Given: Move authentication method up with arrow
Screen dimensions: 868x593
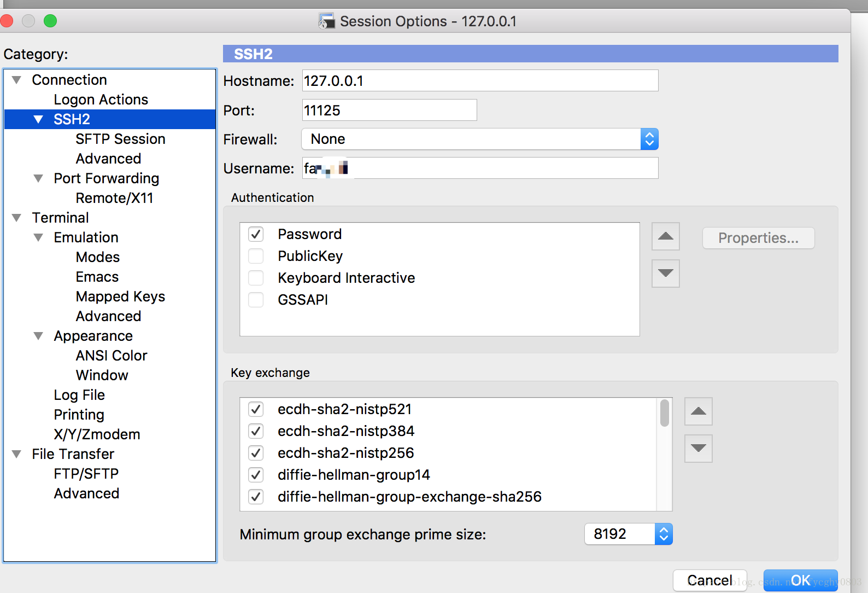Looking at the screenshot, I should 665,236.
